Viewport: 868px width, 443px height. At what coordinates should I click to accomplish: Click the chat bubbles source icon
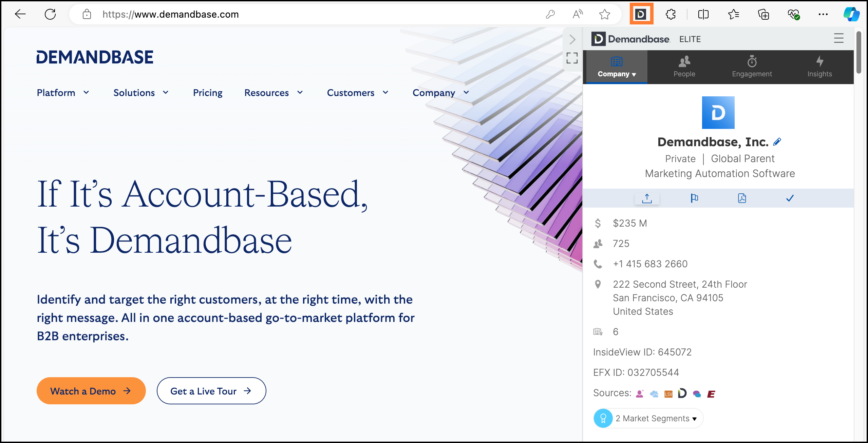coord(697,394)
